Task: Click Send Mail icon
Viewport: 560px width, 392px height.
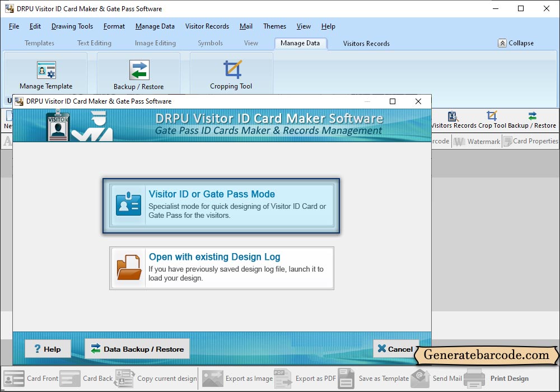Action: (x=420, y=379)
